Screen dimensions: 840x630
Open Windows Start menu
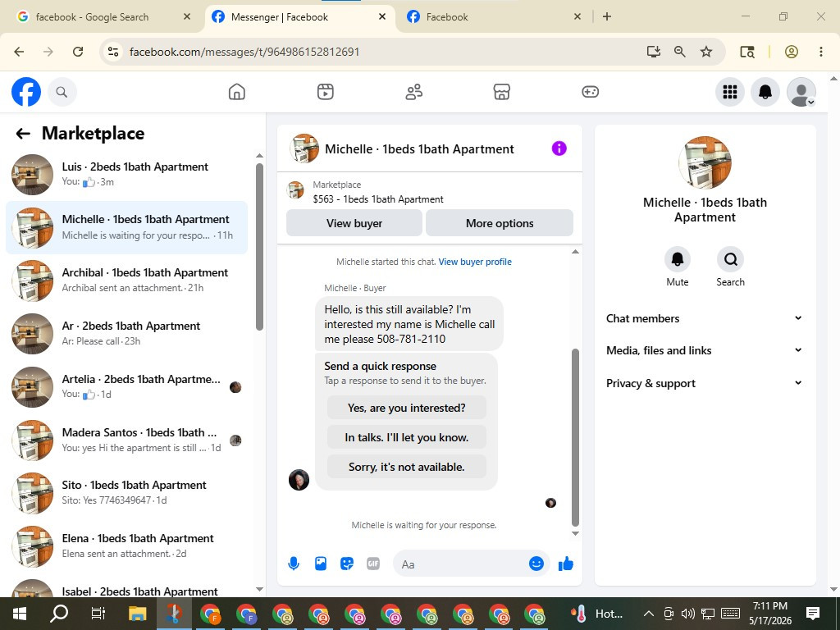20,614
